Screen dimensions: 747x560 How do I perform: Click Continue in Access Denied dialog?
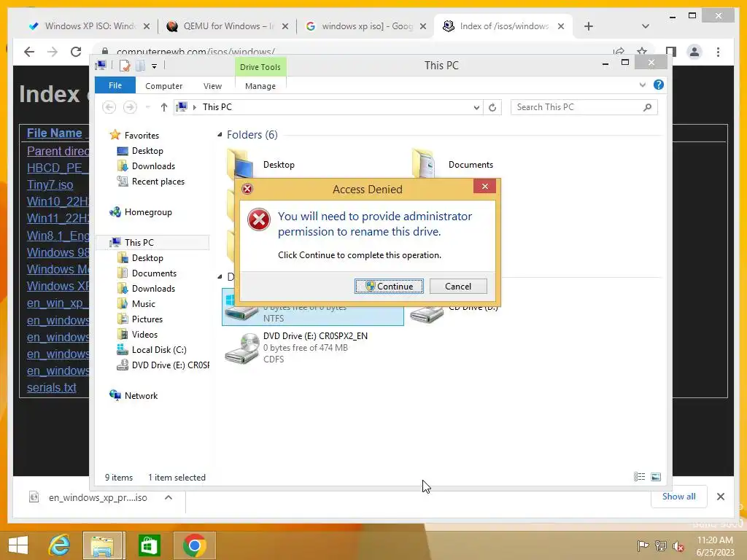pos(389,286)
